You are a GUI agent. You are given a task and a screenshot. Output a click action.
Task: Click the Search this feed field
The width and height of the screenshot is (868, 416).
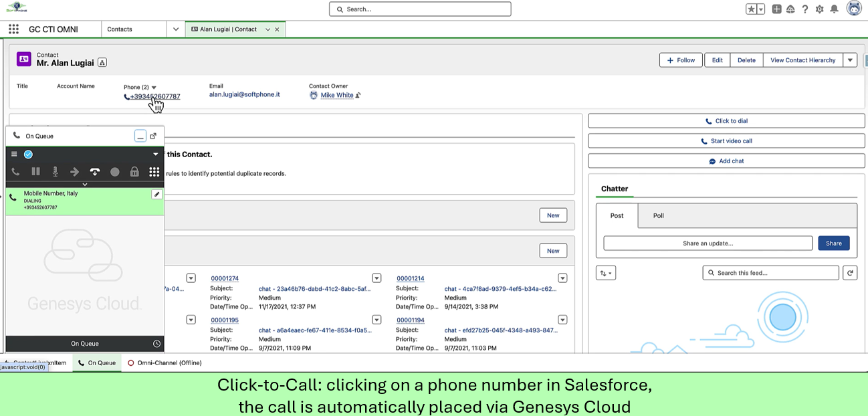coord(770,273)
